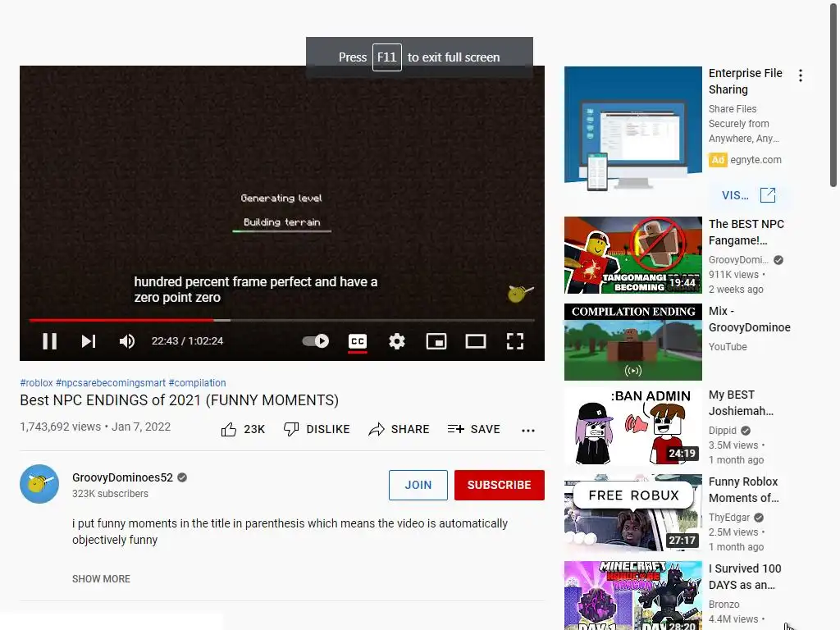The image size is (840, 630).
Task: Seek on the video progress bar
Action: (282, 321)
